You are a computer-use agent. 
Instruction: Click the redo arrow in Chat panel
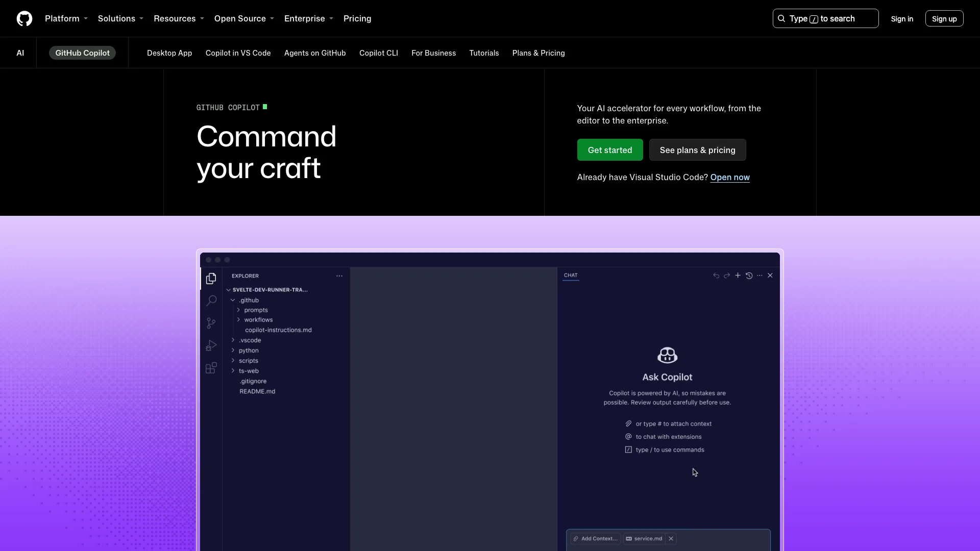pos(727,275)
